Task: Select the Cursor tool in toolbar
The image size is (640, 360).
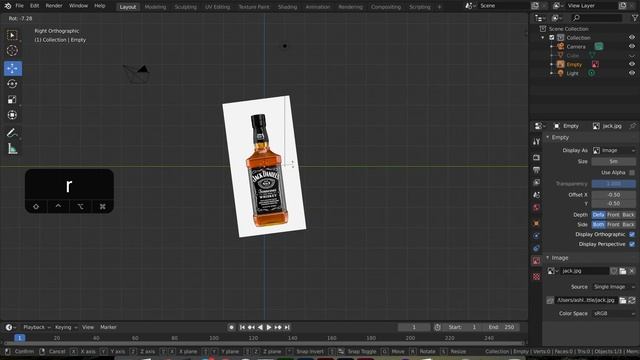Action: point(12,51)
